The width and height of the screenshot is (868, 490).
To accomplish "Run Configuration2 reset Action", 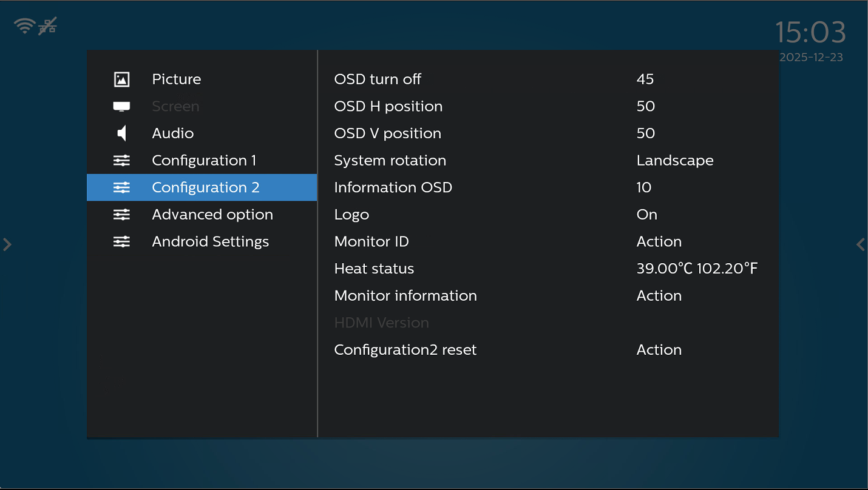I will pos(659,350).
